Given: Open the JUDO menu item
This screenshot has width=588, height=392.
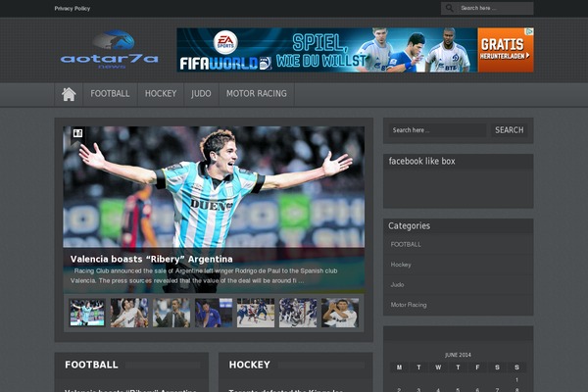Looking at the screenshot, I should (x=201, y=94).
